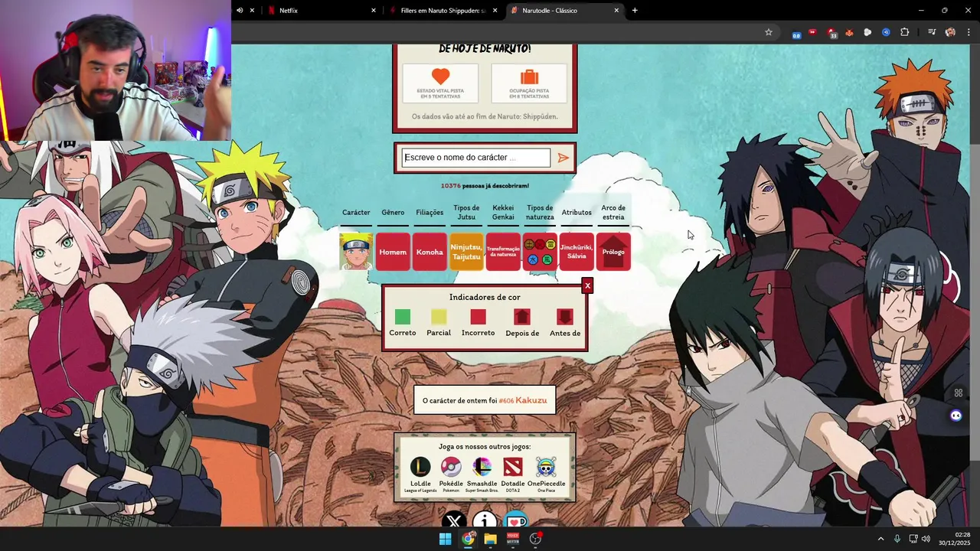Click the Ninjutsu, Taijutsu tile
This screenshot has width=980, height=551.
point(466,252)
